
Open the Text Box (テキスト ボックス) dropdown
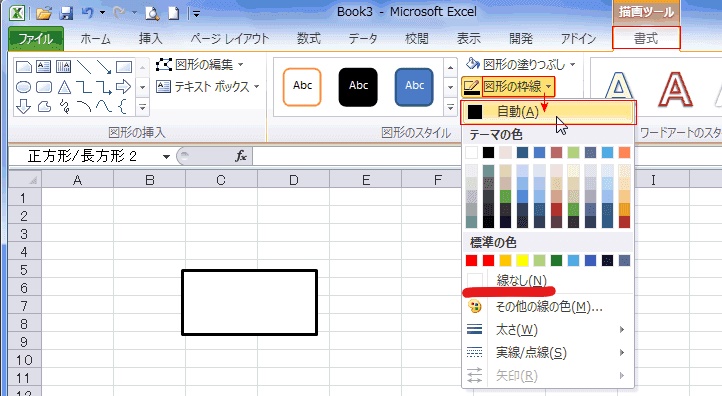tap(208, 87)
